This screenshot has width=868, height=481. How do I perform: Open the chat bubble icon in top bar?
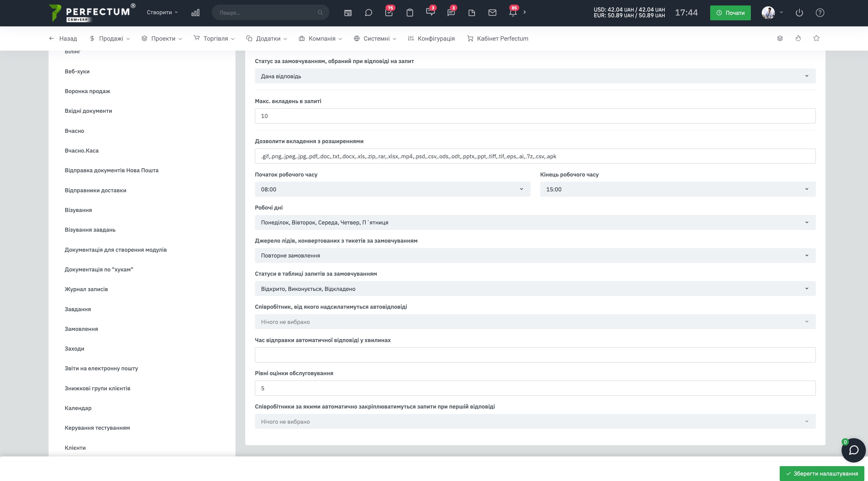pos(369,13)
